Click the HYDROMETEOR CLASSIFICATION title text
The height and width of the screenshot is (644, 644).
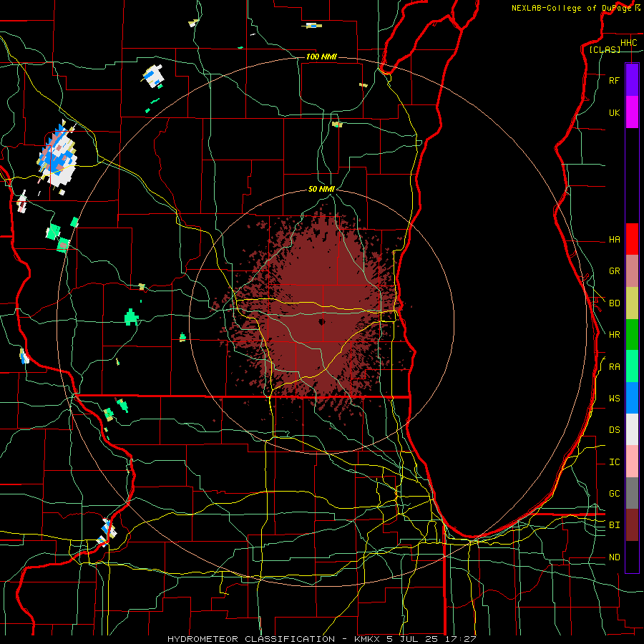click(251, 639)
